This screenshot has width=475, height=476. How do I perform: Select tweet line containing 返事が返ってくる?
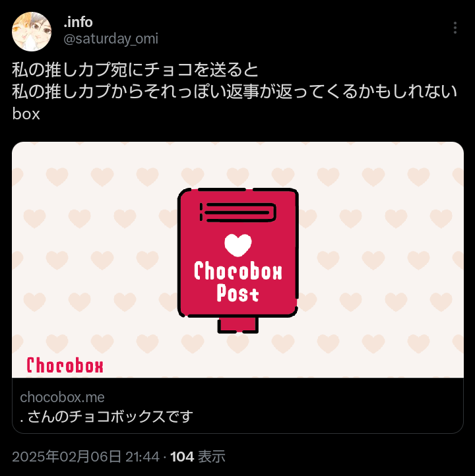coord(234,92)
